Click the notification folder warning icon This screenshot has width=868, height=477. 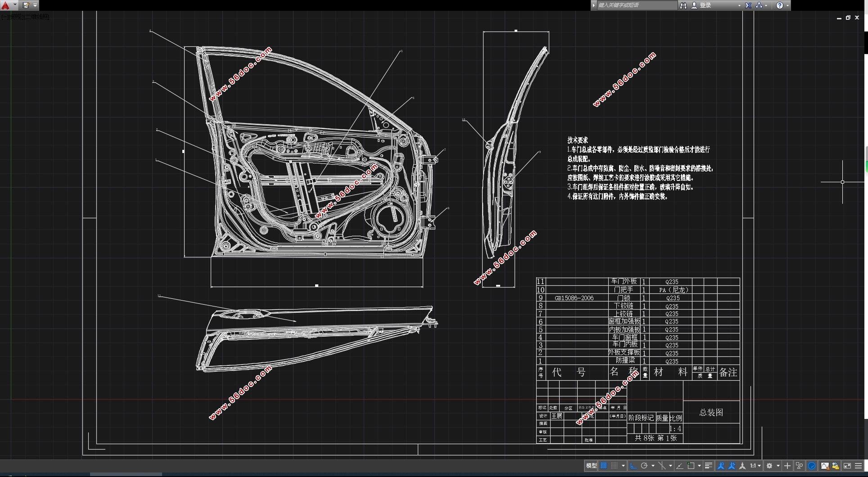click(836, 466)
